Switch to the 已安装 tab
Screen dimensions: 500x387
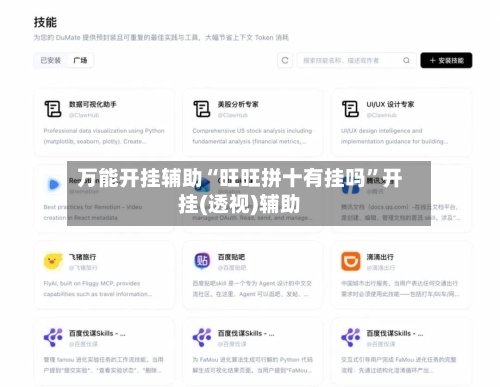[51, 60]
